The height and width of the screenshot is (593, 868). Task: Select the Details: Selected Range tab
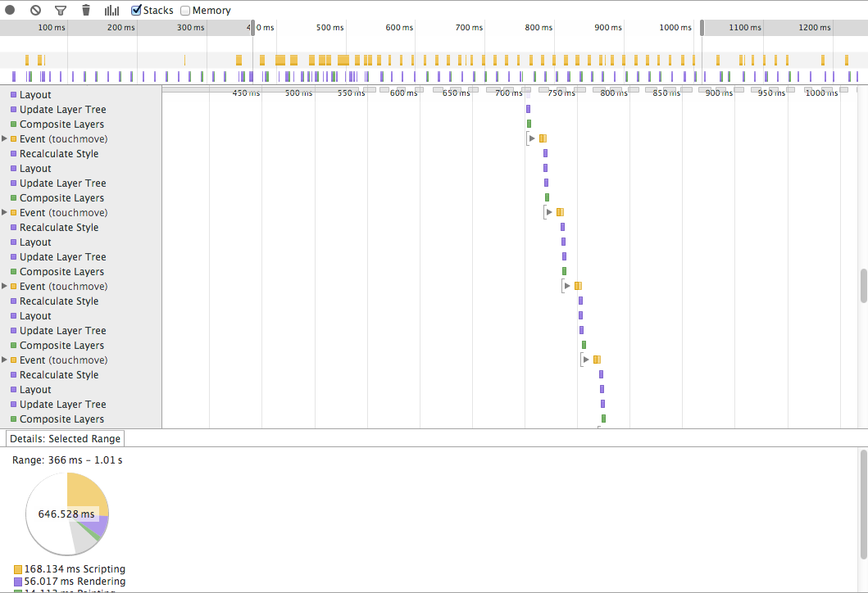click(x=65, y=439)
